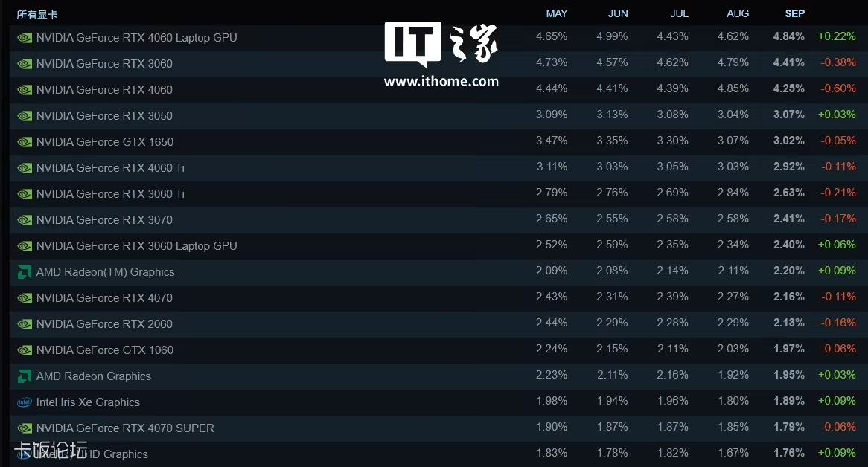Select the AUG column header

point(738,14)
